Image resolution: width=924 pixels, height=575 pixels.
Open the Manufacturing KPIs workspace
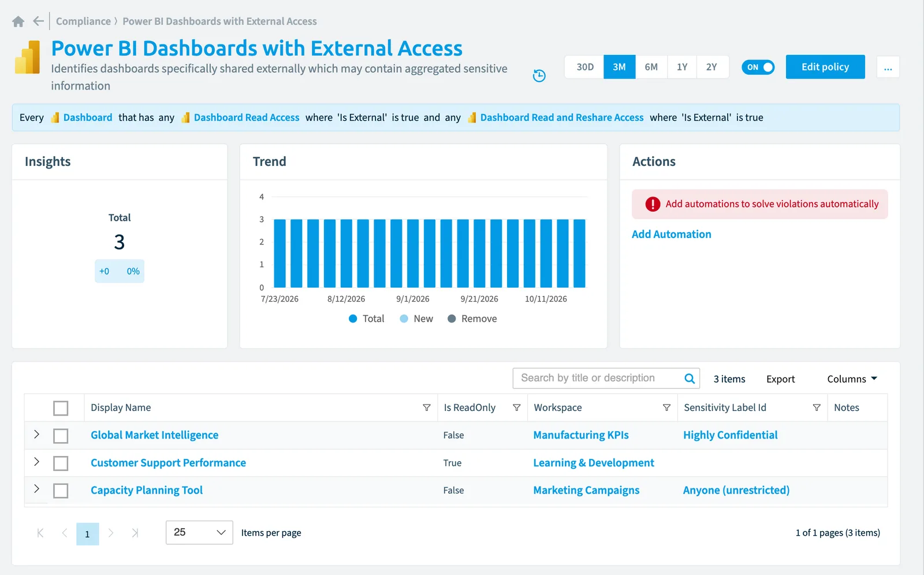pos(581,435)
